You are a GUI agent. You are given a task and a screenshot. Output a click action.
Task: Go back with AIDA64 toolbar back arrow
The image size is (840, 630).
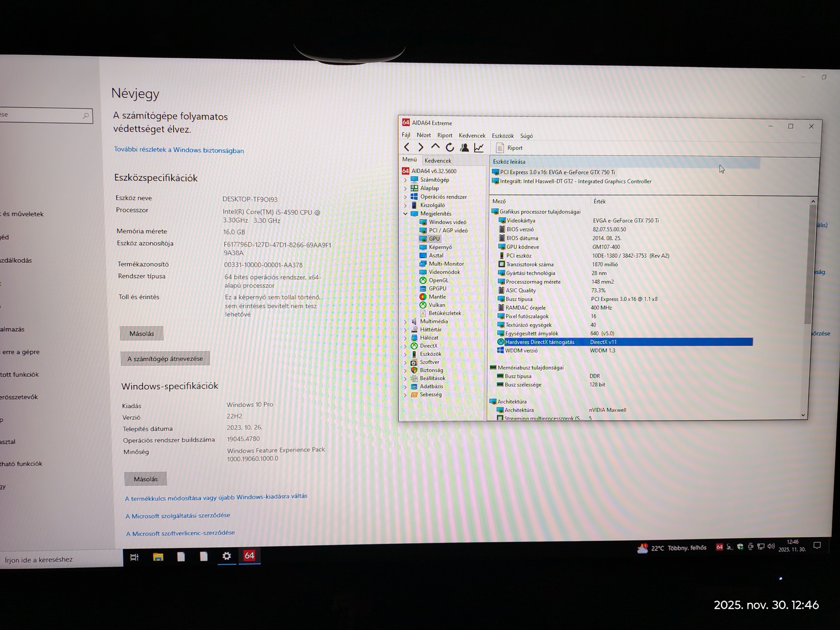point(406,147)
